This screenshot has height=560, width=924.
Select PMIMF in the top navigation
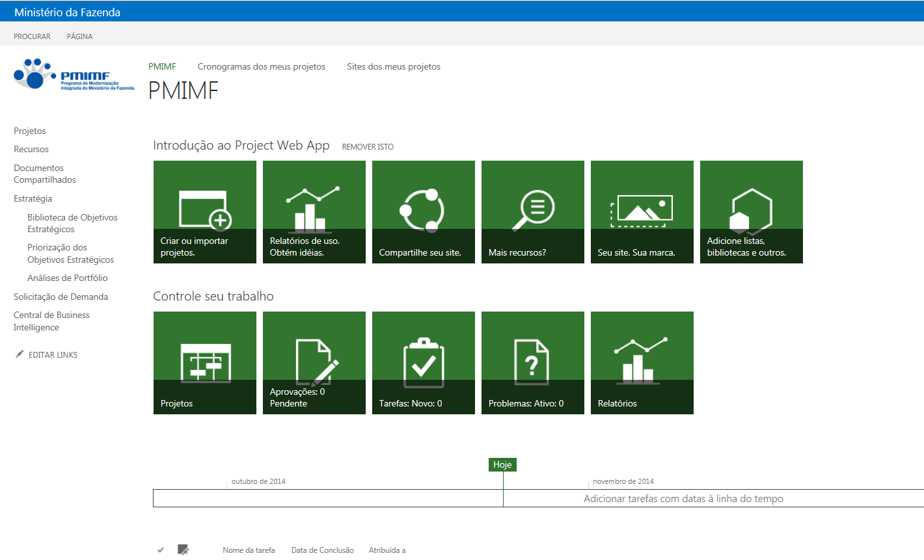coord(162,66)
